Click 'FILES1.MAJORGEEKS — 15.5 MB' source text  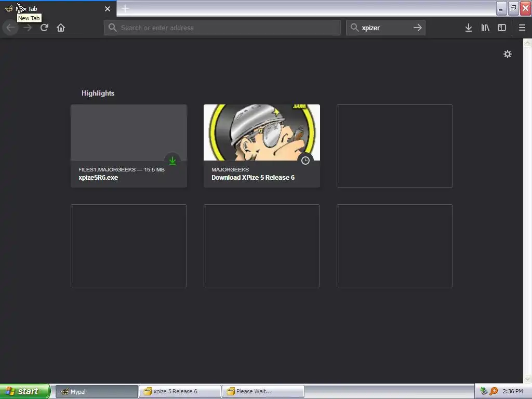pyautogui.click(x=122, y=169)
